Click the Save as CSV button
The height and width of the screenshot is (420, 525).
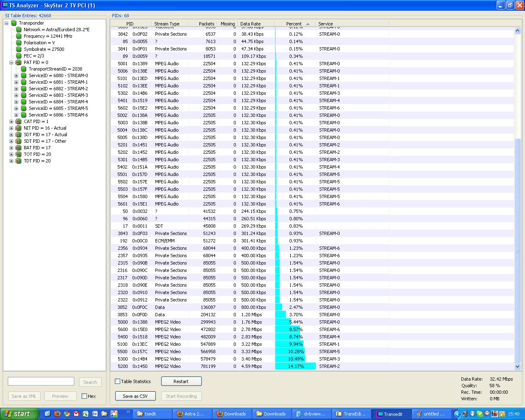tap(135, 396)
